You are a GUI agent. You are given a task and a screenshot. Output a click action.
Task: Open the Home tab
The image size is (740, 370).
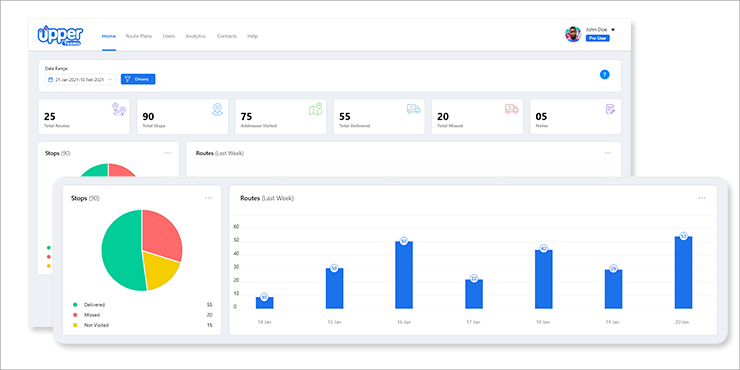tap(109, 36)
